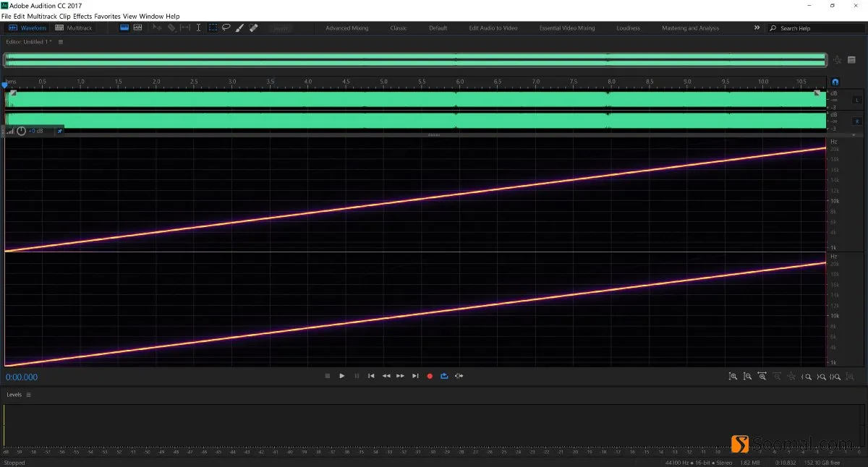Click the time display 0:00.000

[22, 377]
